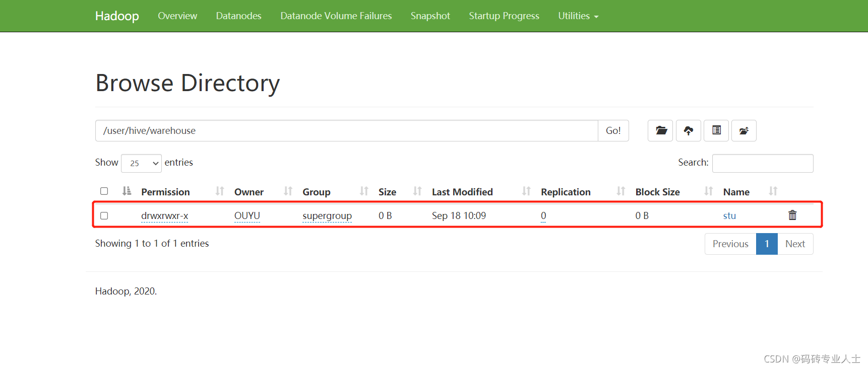Click the drwxrwxr-x permission link
The height and width of the screenshot is (368, 868).
click(x=165, y=216)
